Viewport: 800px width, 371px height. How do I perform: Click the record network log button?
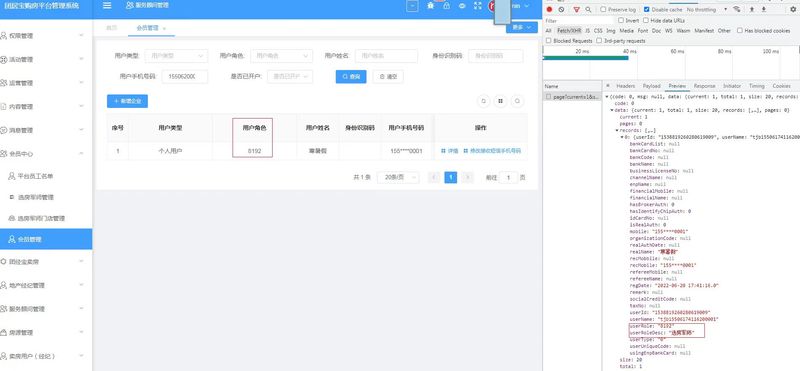click(549, 9)
